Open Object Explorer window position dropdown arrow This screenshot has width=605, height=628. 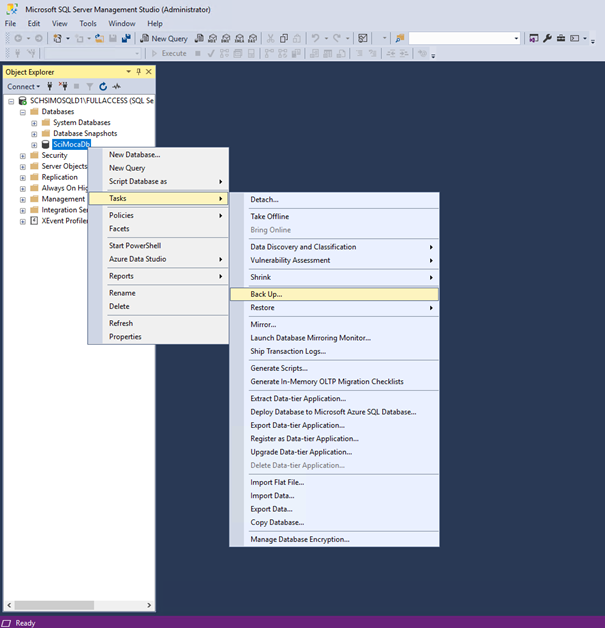point(129,72)
